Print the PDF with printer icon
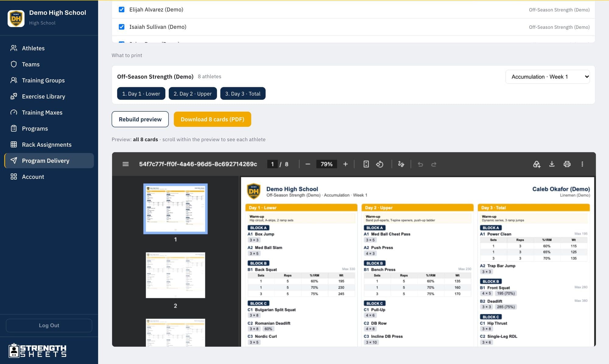This screenshot has height=364, width=609. pos(567,164)
